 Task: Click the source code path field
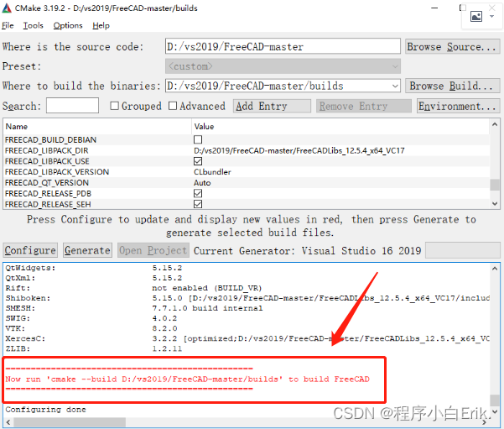tap(283, 46)
